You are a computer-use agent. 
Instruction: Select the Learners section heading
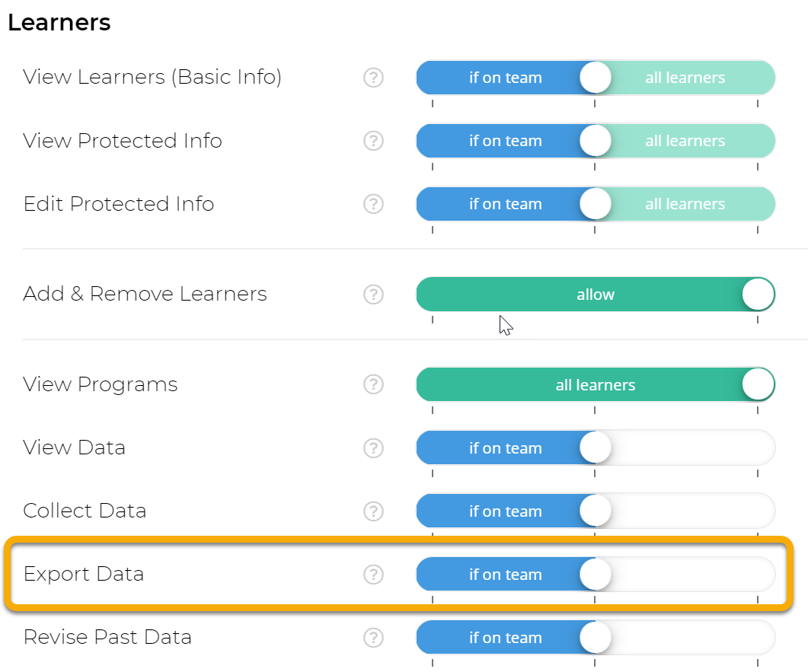pos(59,23)
